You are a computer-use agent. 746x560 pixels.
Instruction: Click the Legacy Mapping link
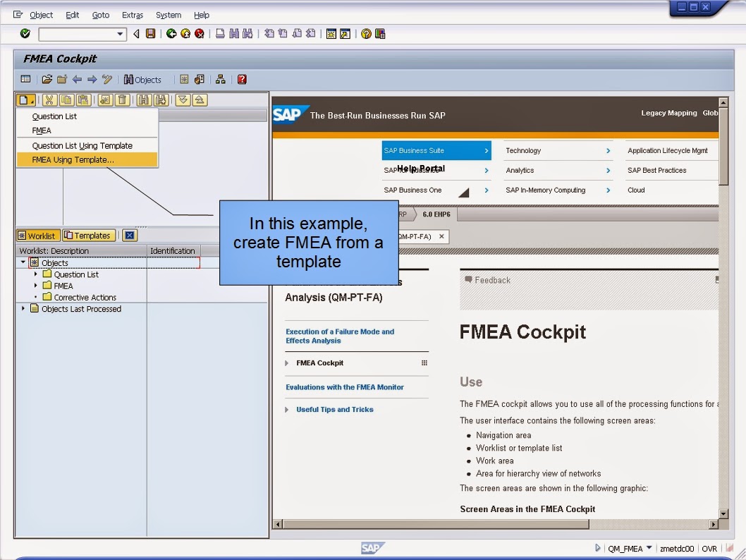pyautogui.click(x=668, y=113)
